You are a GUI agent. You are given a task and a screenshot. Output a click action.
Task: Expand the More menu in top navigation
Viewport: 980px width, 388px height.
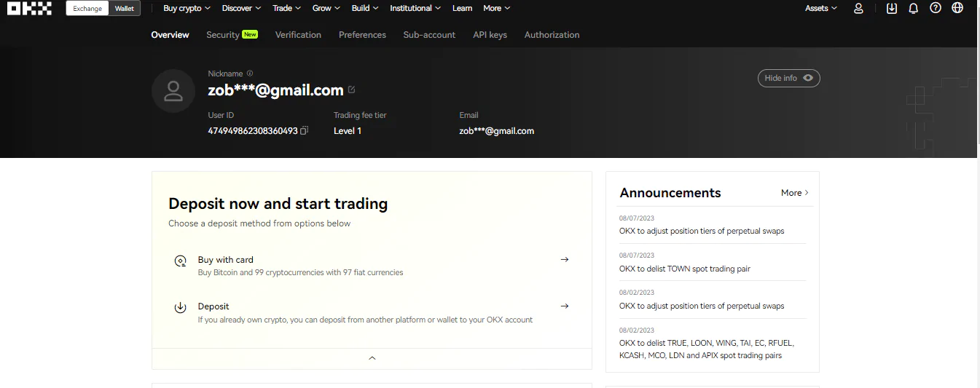point(496,8)
